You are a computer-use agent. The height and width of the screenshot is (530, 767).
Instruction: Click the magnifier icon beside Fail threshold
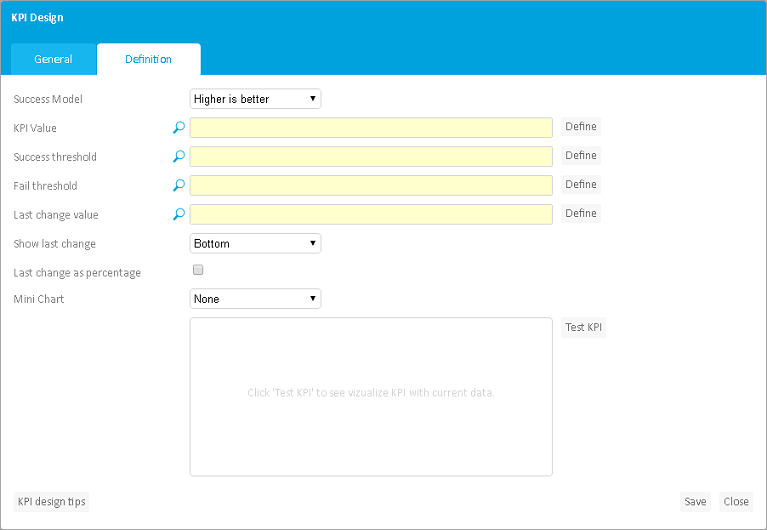[x=179, y=186]
